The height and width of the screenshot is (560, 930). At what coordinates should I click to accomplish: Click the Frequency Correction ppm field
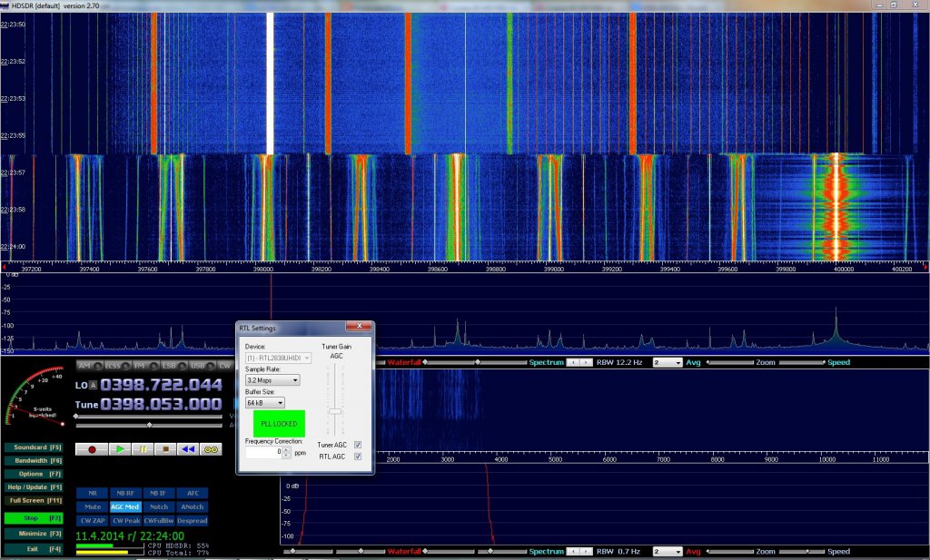point(263,452)
